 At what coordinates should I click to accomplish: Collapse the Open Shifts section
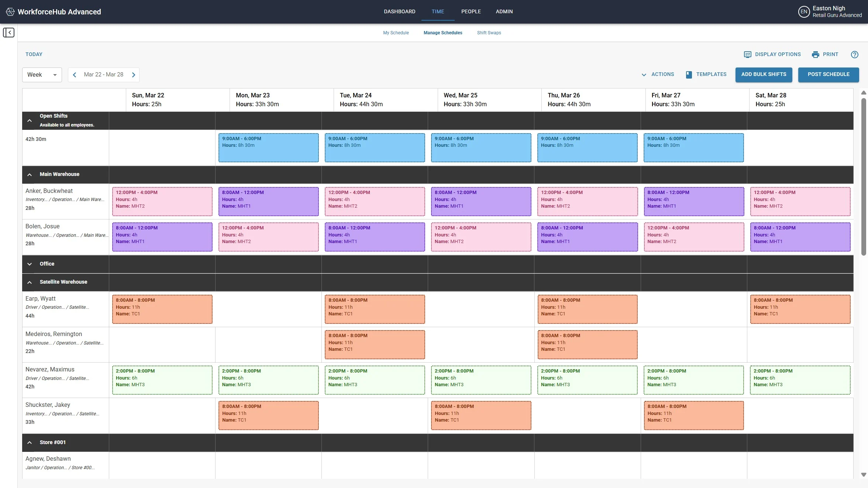pyautogui.click(x=30, y=121)
